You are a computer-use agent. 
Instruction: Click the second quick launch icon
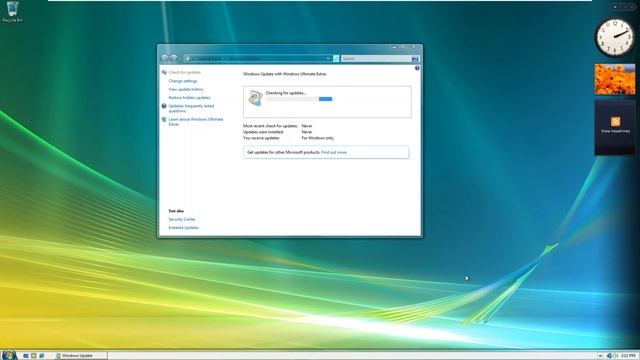point(34,356)
